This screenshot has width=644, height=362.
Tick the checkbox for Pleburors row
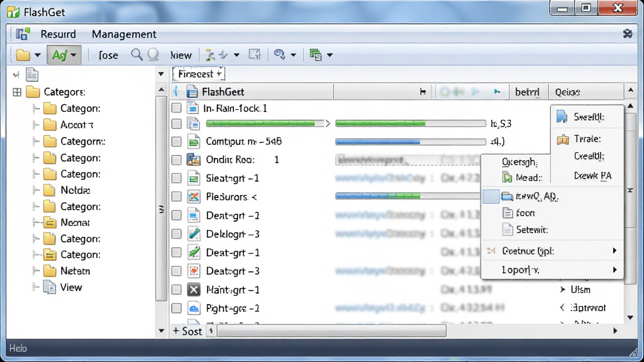pyautogui.click(x=176, y=197)
